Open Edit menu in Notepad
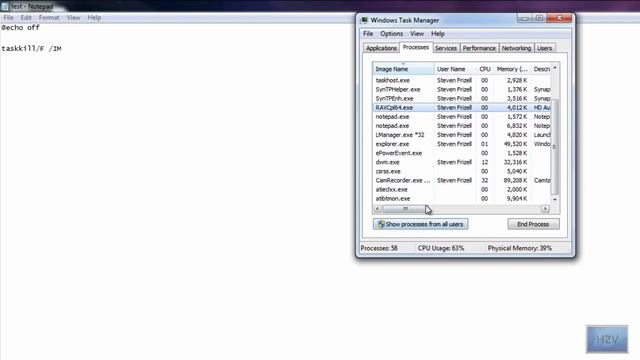This screenshot has width=640, height=360. 26,18
